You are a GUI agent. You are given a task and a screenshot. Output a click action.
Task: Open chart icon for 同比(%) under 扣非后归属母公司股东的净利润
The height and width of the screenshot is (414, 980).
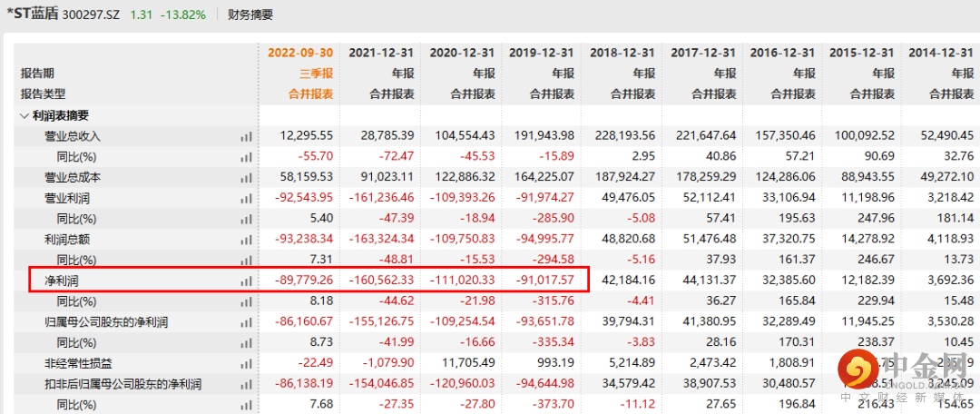point(246,405)
